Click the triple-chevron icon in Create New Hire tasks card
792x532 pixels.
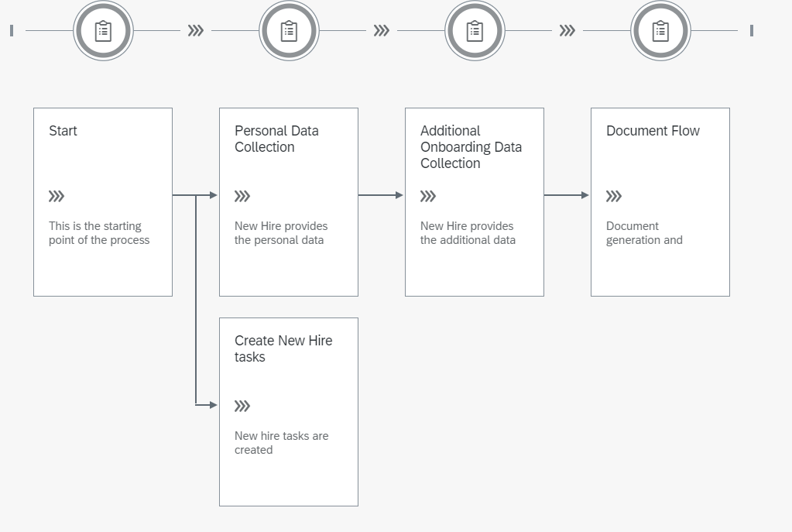pyautogui.click(x=242, y=407)
